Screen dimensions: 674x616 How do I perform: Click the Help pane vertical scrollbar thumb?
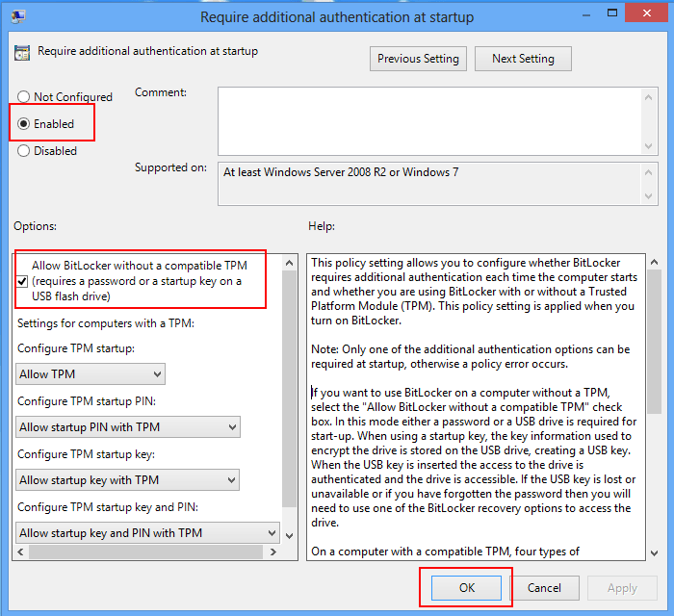tap(654, 342)
